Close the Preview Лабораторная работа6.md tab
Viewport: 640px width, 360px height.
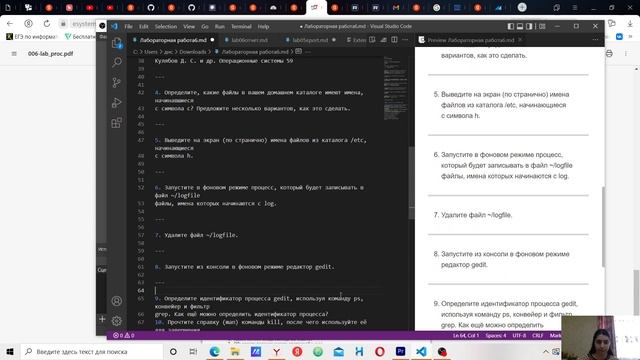(x=520, y=40)
